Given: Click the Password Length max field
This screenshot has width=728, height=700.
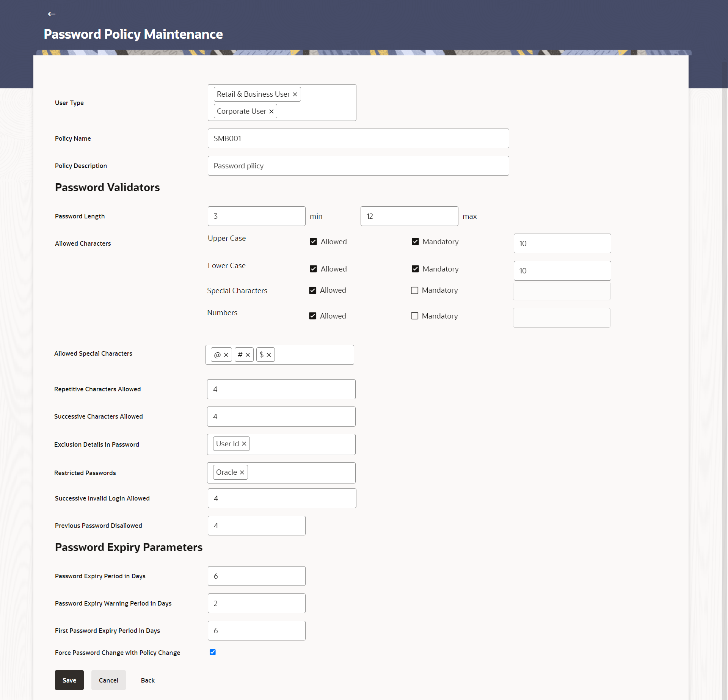Looking at the screenshot, I should click(409, 216).
